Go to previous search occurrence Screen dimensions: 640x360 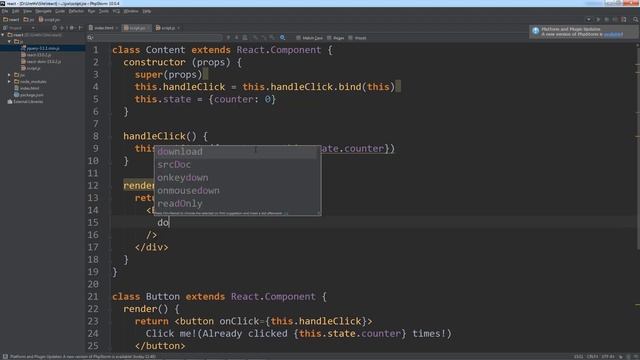pyautogui.click(x=228, y=38)
